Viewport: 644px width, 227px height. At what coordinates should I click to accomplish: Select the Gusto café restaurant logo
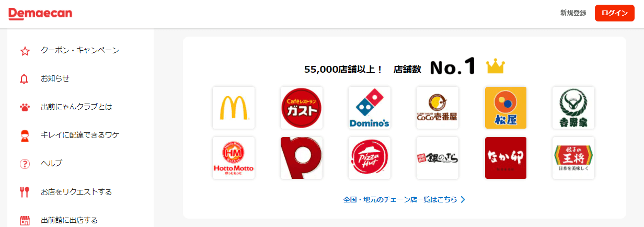click(x=302, y=108)
